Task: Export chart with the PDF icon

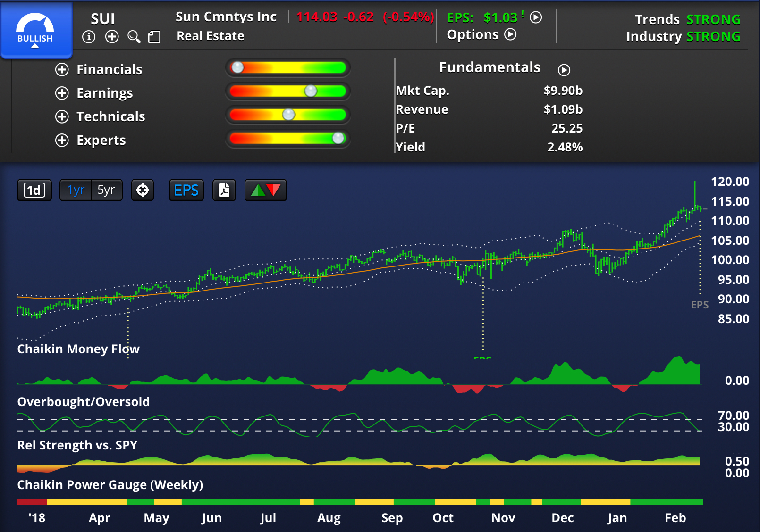Action: pos(224,190)
